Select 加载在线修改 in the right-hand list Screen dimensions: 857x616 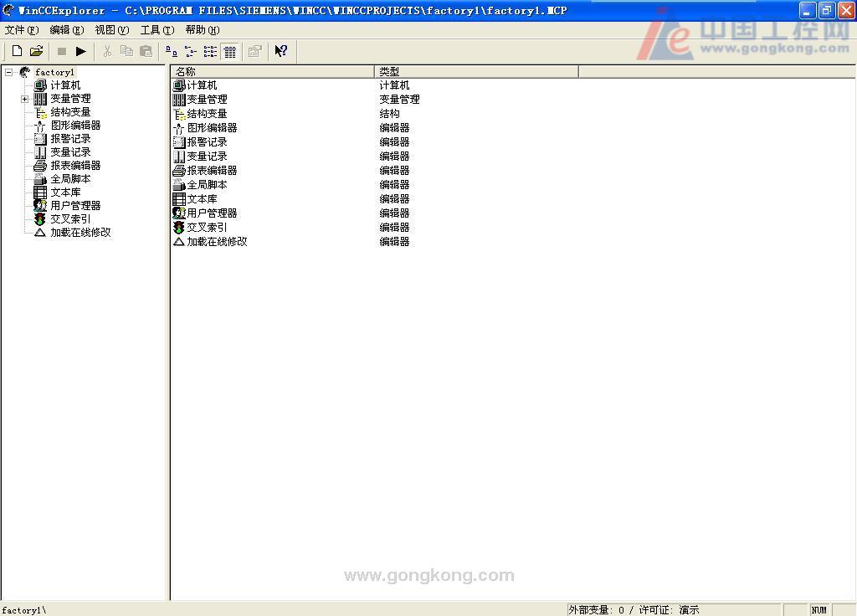point(217,242)
